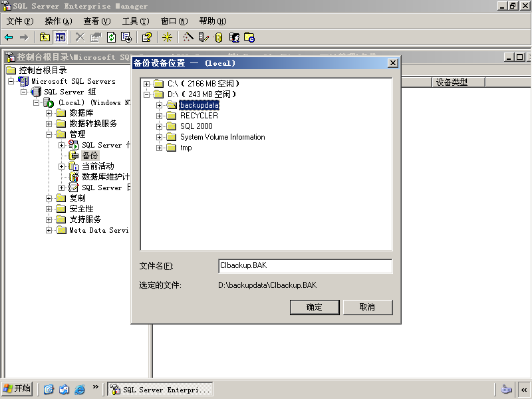The height and width of the screenshot is (399, 532).
Task: Close the 备份设备位置 dialog
Action: tap(392, 63)
